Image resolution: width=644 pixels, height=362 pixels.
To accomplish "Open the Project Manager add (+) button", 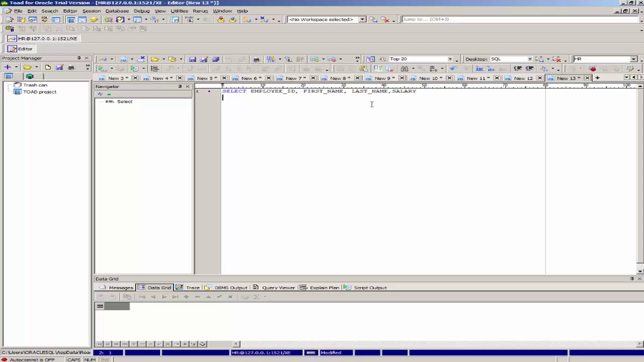I will (x=8, y=67).
